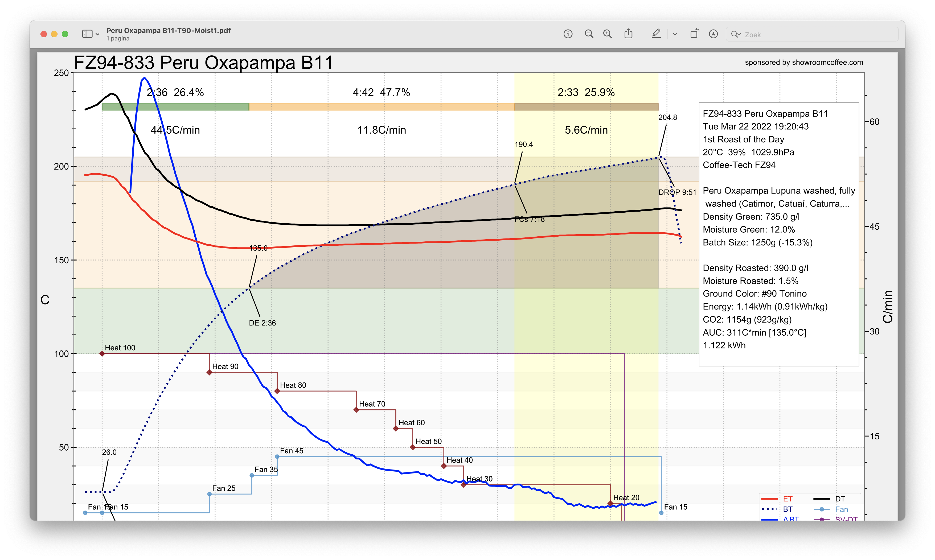Click the DROP 9:51 annotation label
The height and width of the screenshot is (560, 935).
pos(677,192)
